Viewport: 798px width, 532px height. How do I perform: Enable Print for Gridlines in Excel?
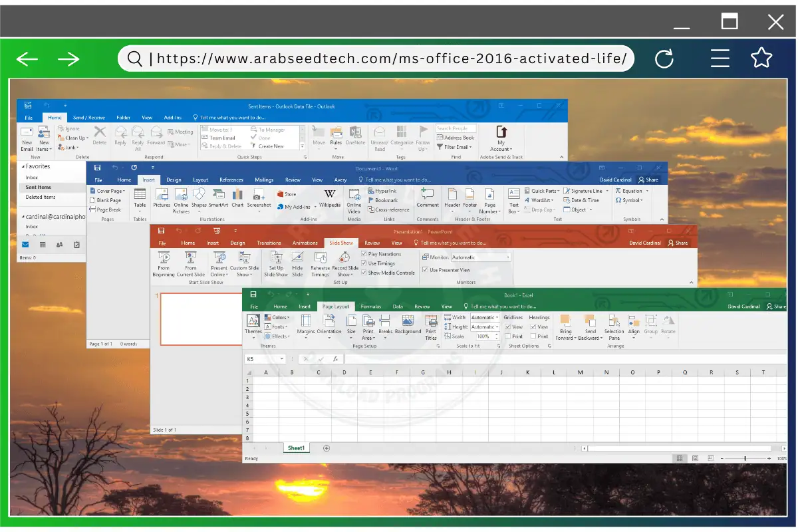pyautogui.click(x=507, y=336)
